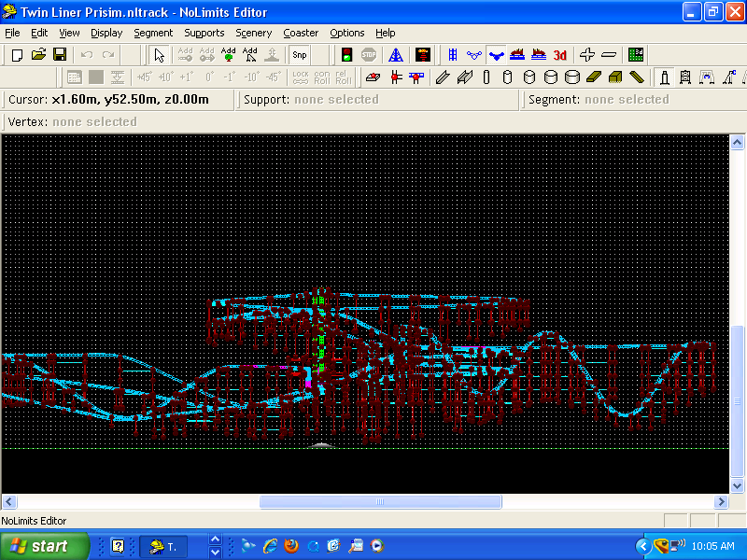Click the 10:05 AM clock
The image size is (747, 560).
pyautogui.click(x=712, y=546)
